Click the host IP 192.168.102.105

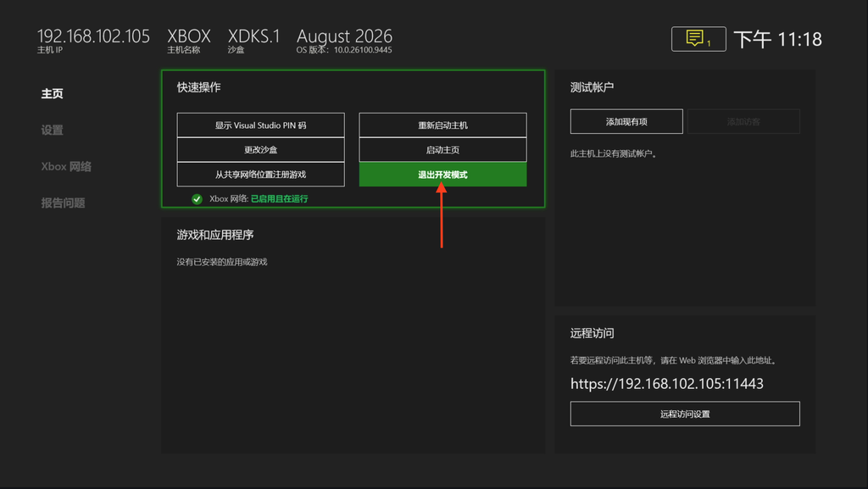[x=93, y=36]
